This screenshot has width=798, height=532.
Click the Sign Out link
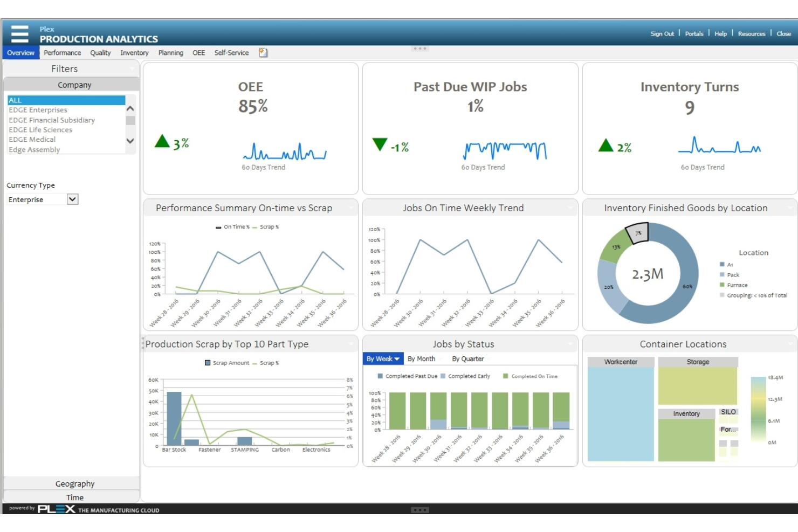(662, 34)
